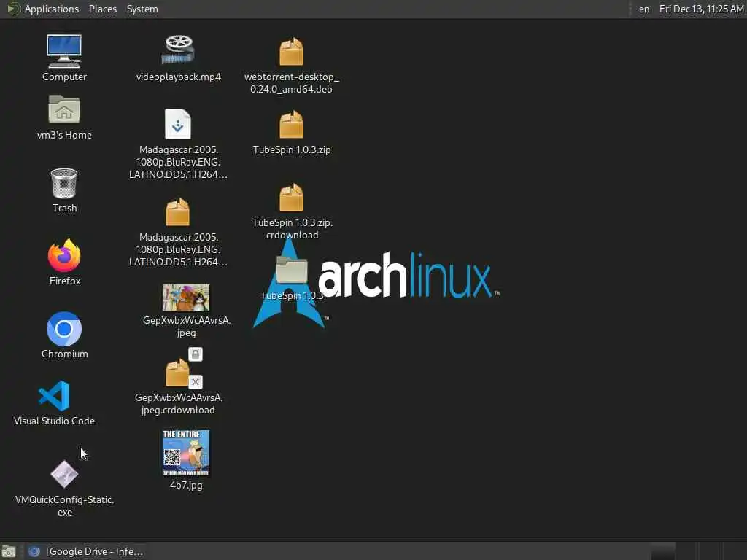This screenshot has height=560, width=747.
Task: Select TubeSpin 1.0.3.zip archive icon
Action: click(291, 124)
